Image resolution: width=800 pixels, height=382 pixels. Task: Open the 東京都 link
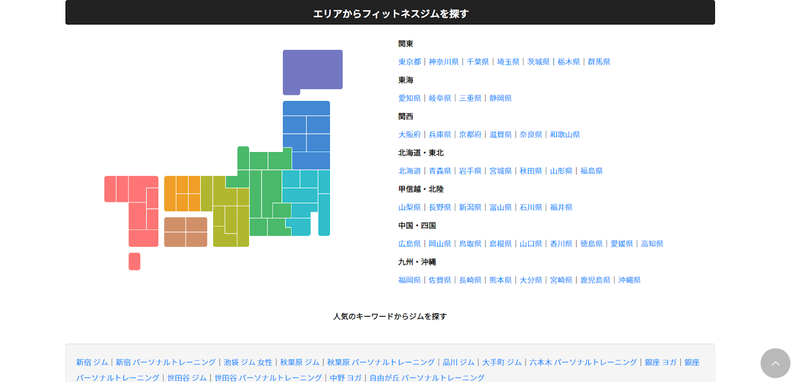(410, 62)
